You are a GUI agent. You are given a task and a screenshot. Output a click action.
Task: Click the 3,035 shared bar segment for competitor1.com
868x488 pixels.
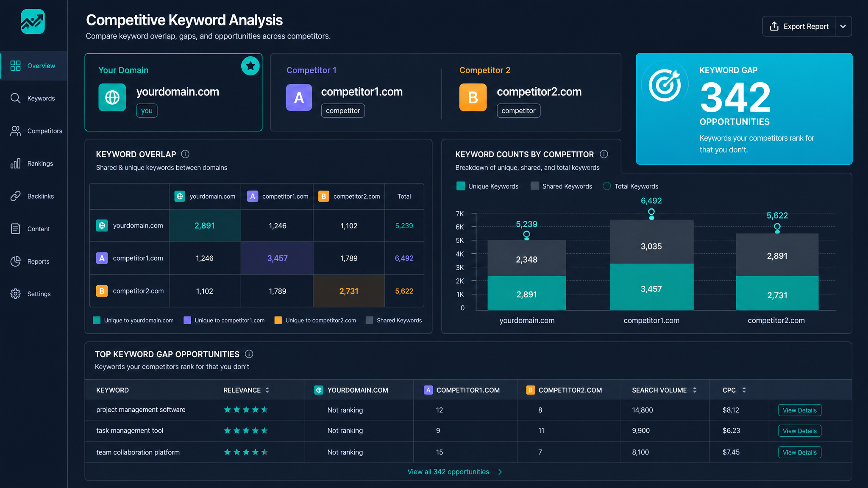pos(651,242)
